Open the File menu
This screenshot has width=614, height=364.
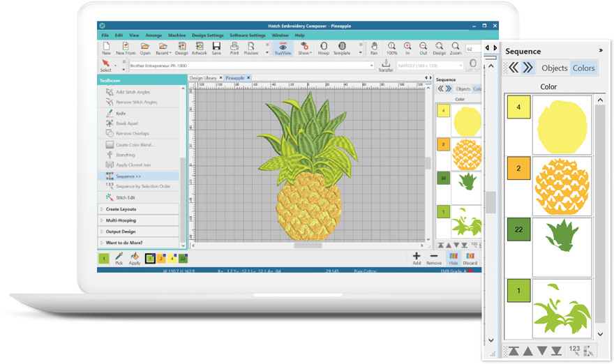(105, 36)
